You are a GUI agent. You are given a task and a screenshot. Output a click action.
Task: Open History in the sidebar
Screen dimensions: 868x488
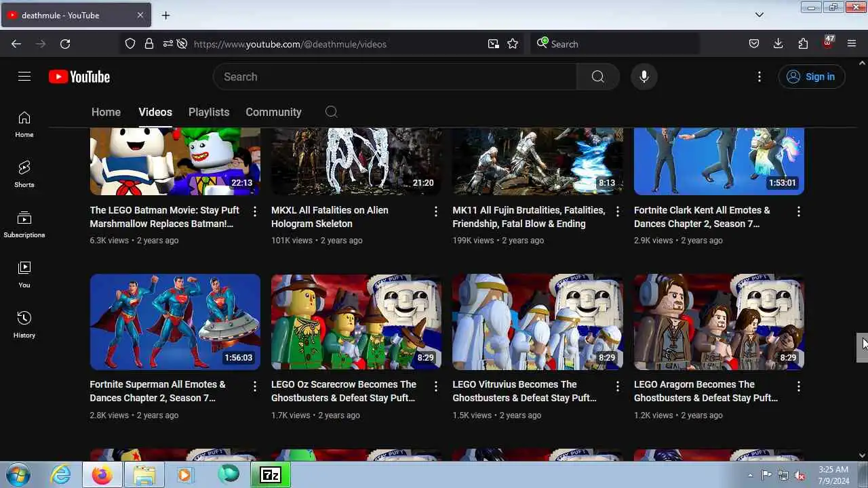click(24, 325)
